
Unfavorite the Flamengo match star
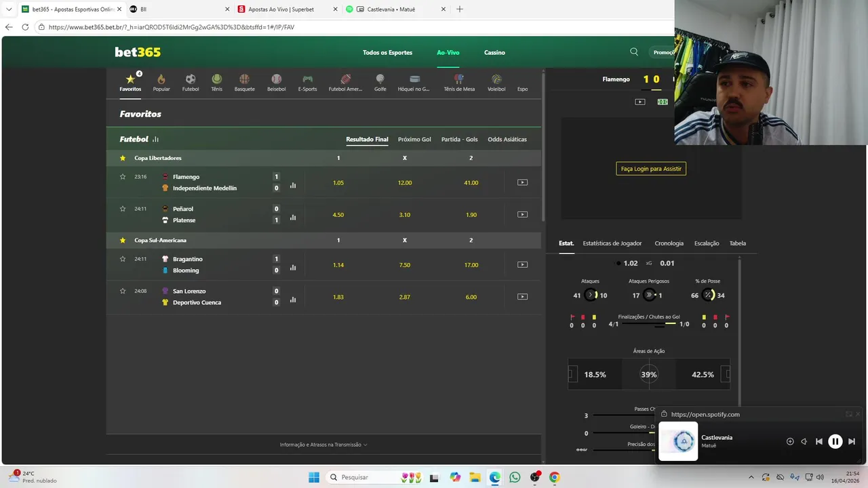pos(123,176)
